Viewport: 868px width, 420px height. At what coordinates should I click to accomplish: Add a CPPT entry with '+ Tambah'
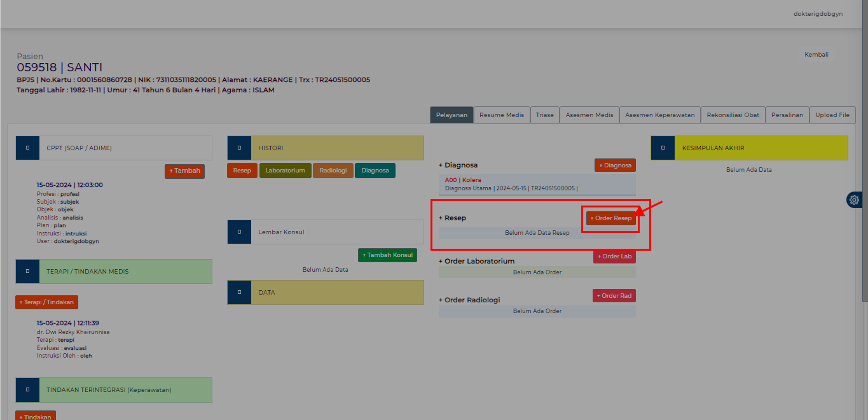pyautogui.click(x=184, y=171)
